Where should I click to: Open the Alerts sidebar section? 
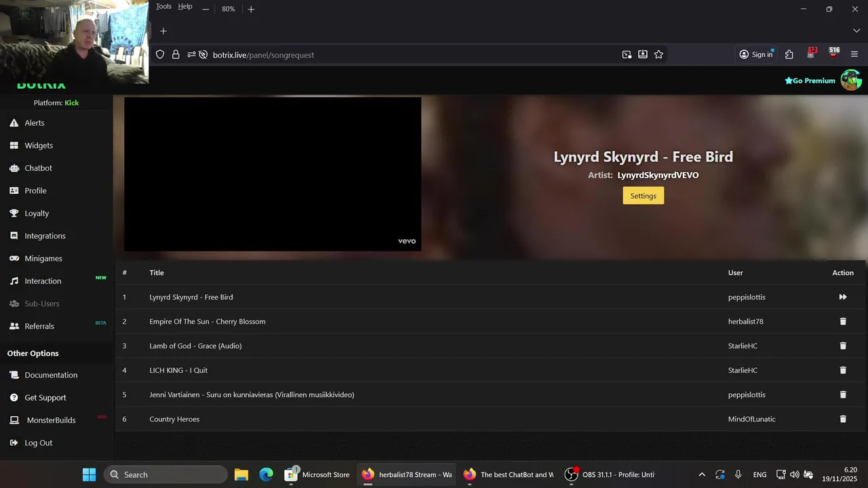click(34, 123)
